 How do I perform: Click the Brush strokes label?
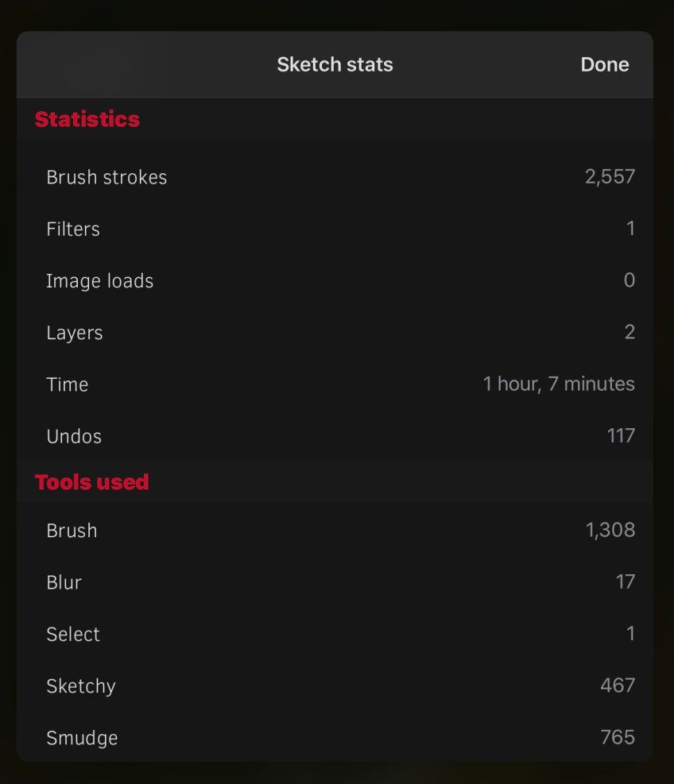click(107, 177)
